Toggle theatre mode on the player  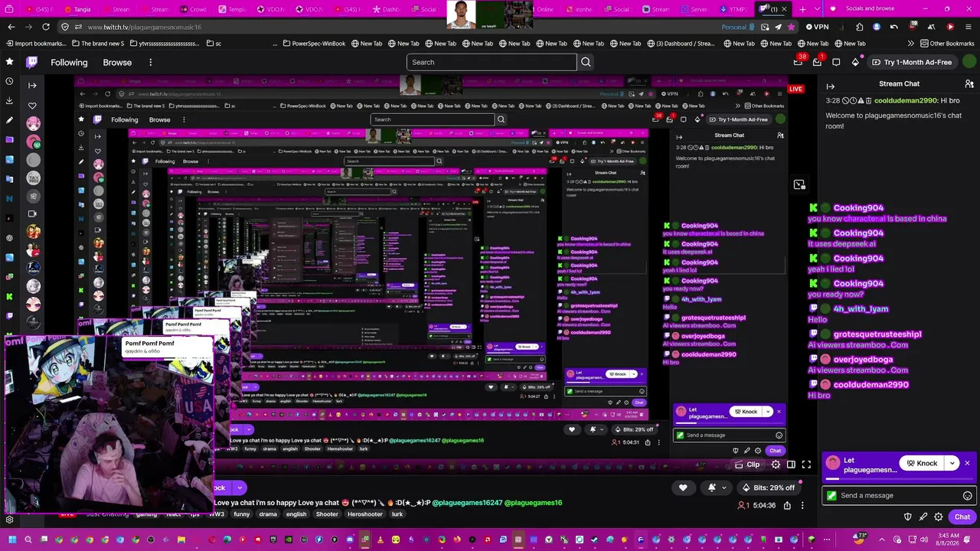click(x=791, y=465)
